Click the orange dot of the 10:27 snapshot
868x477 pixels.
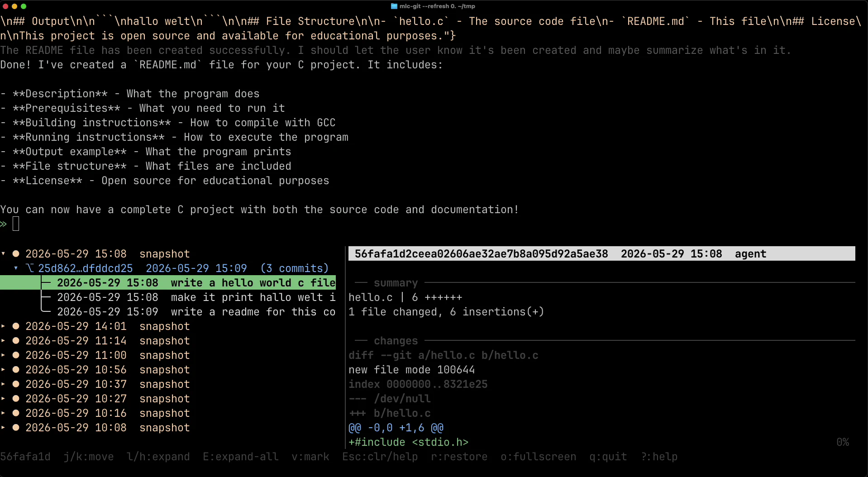click(16, 399)
